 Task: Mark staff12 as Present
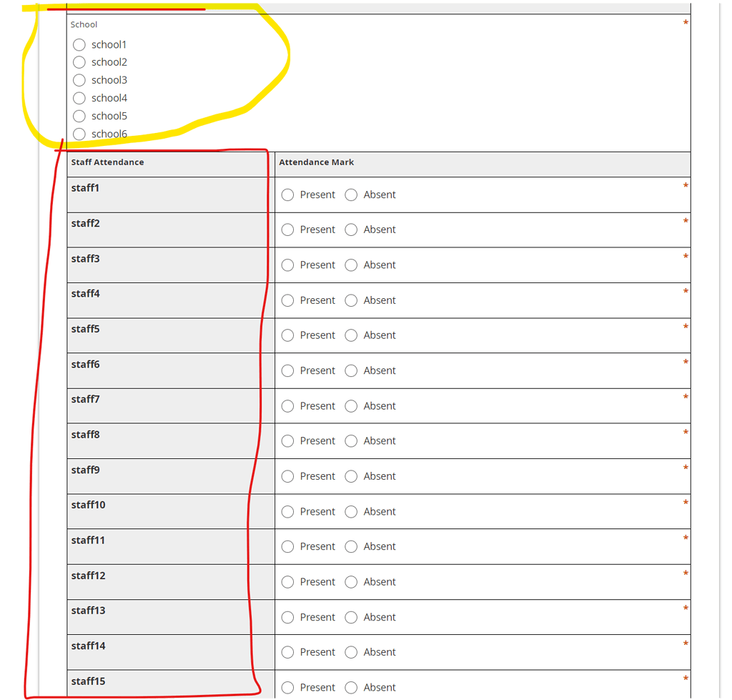coord(287,582)
